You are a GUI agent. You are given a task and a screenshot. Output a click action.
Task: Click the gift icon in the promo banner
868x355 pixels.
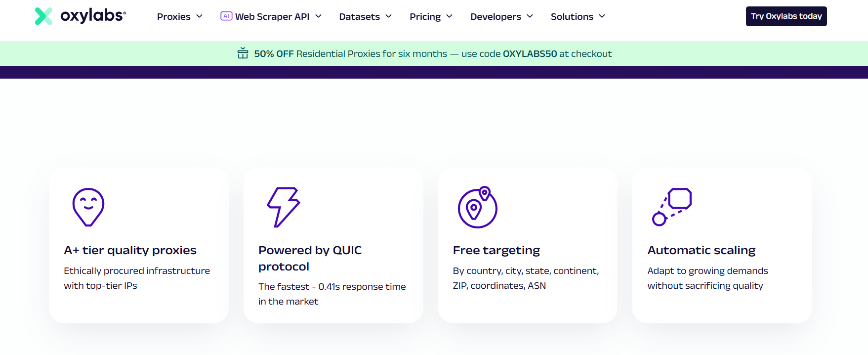click(243, 53)
